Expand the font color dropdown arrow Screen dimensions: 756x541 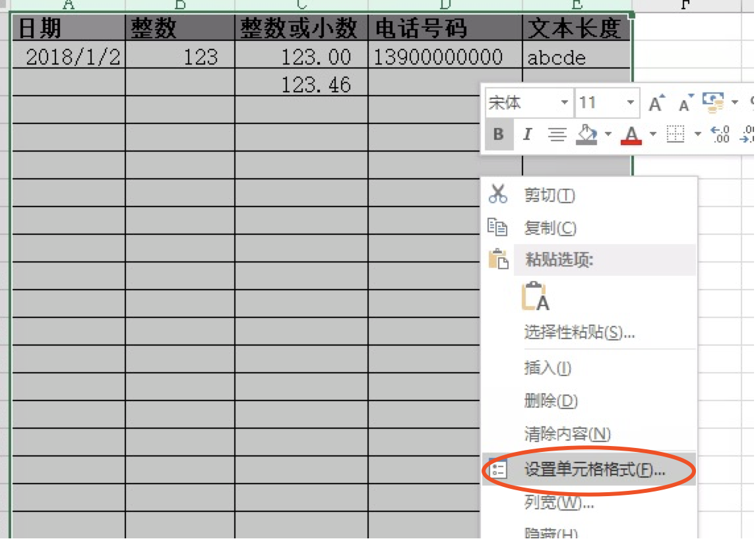point(653,134)
